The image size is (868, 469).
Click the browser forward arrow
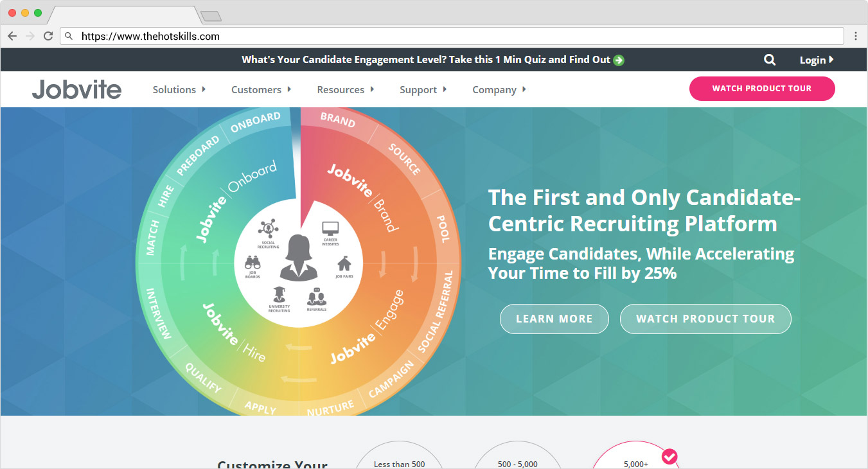[x=30, y=36]
